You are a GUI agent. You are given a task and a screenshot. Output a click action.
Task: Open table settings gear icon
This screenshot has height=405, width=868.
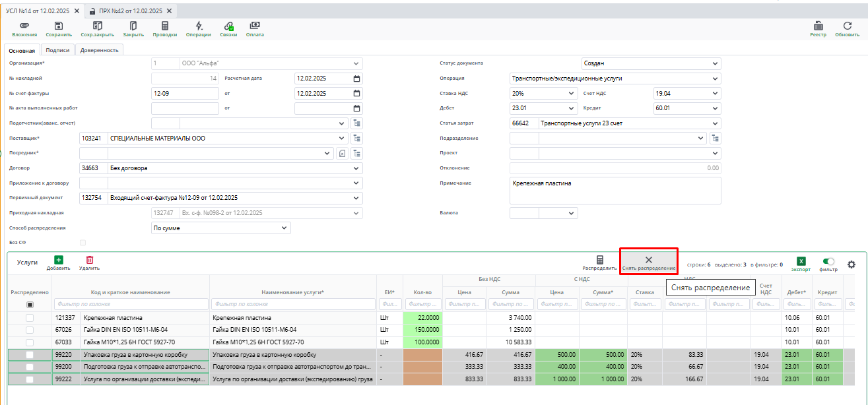click(x=851, y=265)
